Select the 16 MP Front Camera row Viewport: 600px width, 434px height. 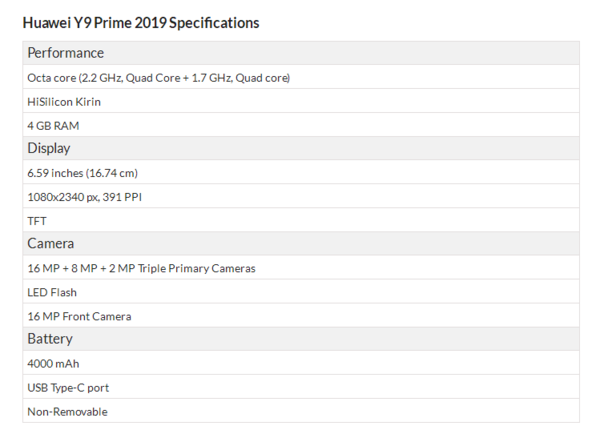tap(79, 316)
